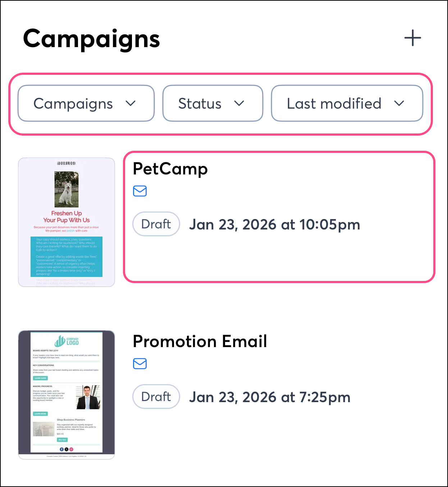Select the Promotion Email campaign title
The height and width of the screenshot is (487, 448).
coord(200,341)
